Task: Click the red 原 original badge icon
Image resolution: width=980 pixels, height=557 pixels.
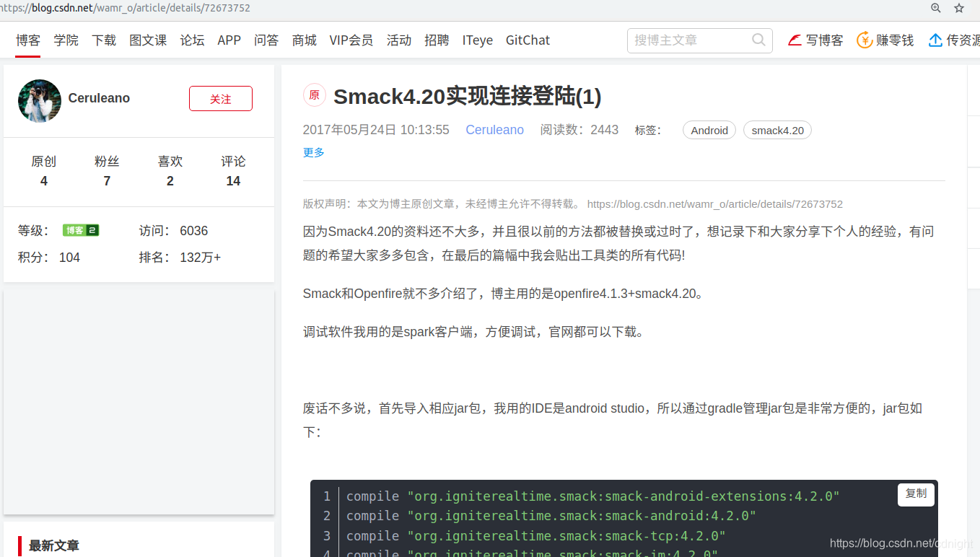Action: (315, 95)
